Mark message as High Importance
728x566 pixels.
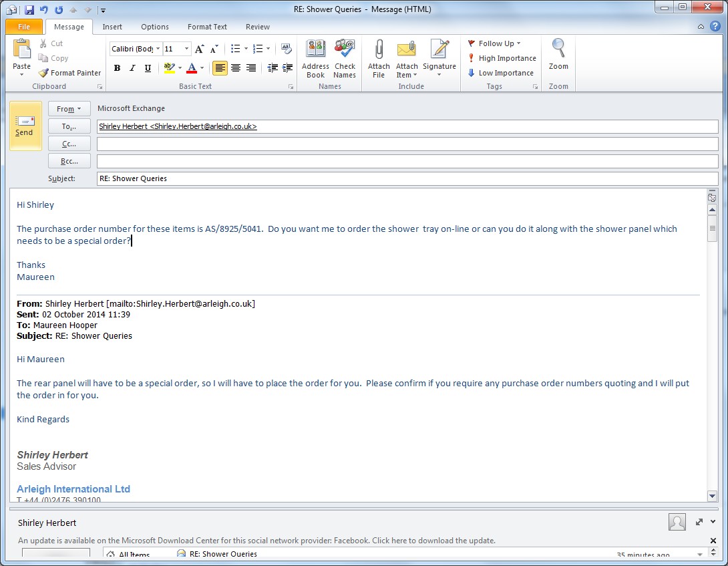pos(502,58)
